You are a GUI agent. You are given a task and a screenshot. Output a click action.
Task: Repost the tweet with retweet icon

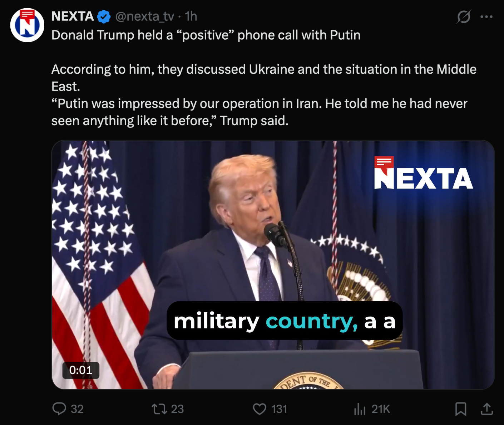(x=159, y=409)
